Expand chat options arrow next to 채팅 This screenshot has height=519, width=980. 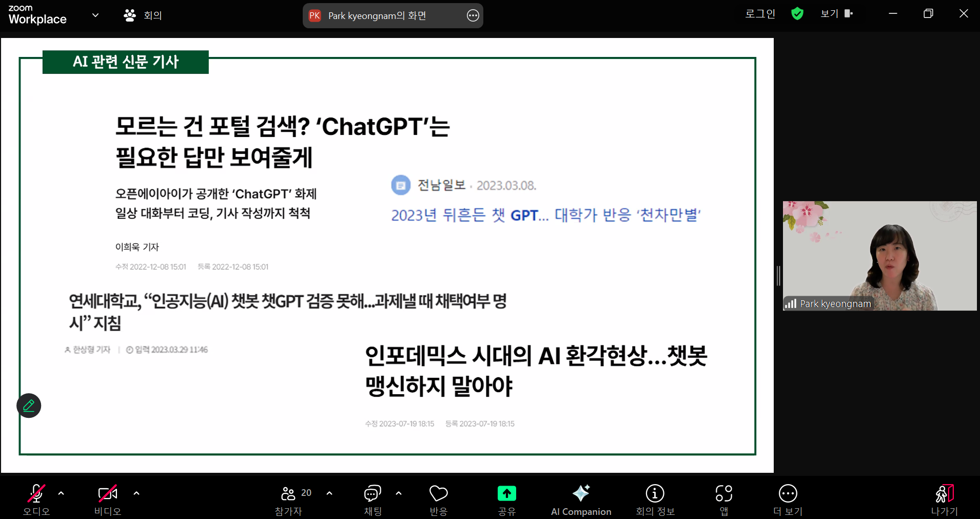pos(399,493)
